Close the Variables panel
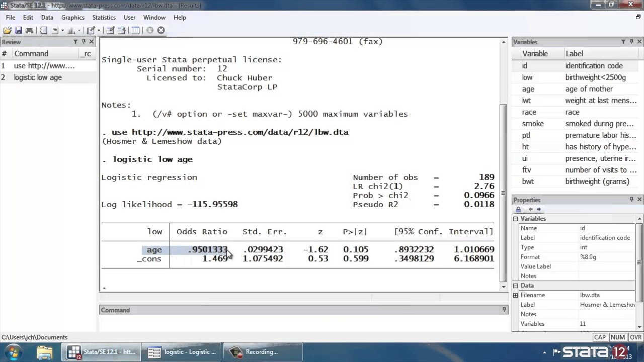 click(x=639, y=42)
